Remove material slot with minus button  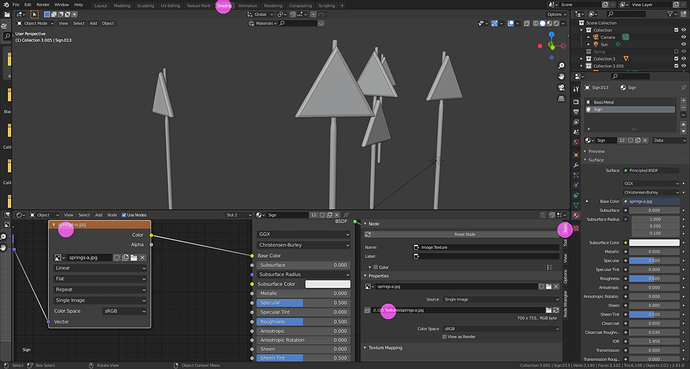pos(683,108)
